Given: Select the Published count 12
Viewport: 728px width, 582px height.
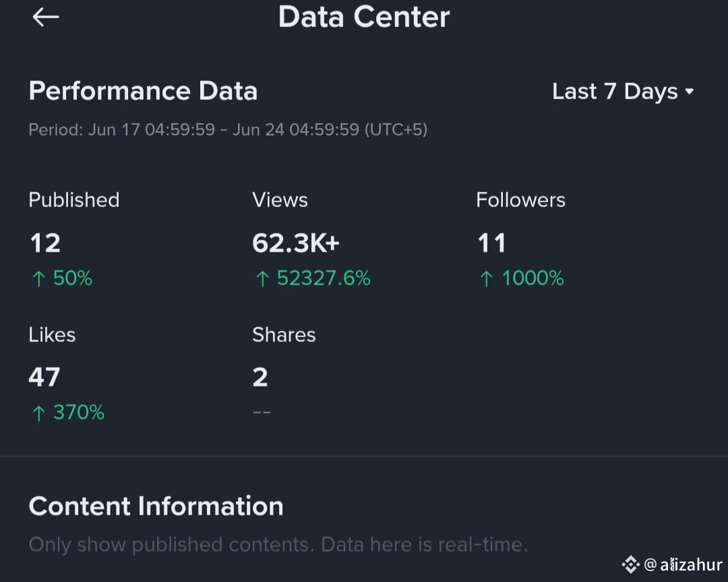Looking at the screenshot, I should click(x=45, y=243).
